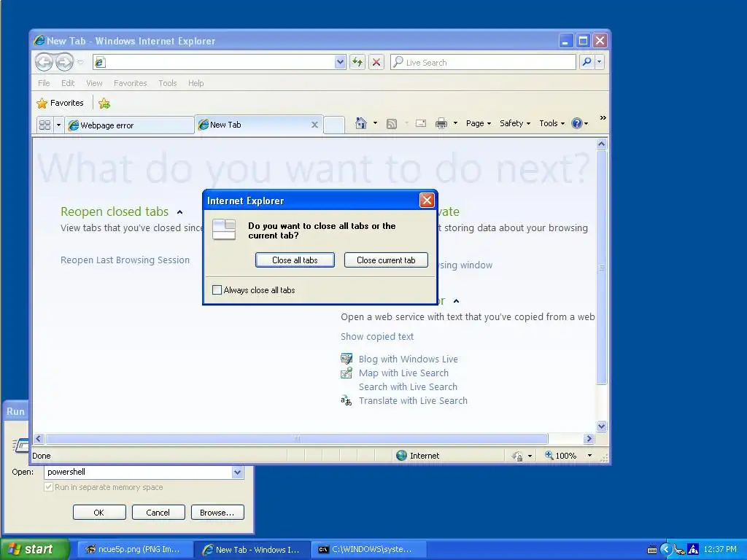Click the Translate with Live Search icon

pos(347,400)
